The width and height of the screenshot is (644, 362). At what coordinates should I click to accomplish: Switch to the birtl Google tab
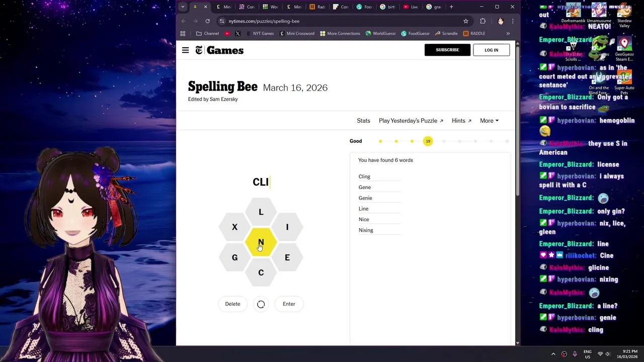click(387, 7)
